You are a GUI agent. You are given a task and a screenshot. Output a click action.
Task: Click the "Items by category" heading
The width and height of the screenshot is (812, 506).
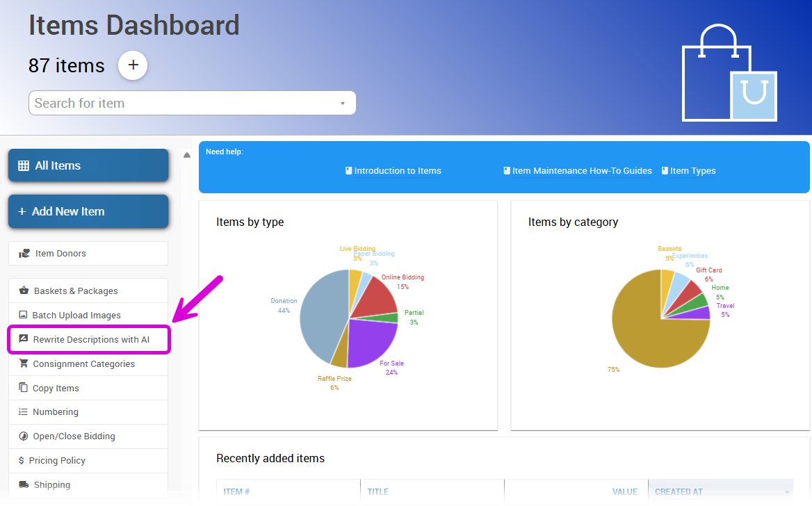pyautogui.click(x=574, y=222)
